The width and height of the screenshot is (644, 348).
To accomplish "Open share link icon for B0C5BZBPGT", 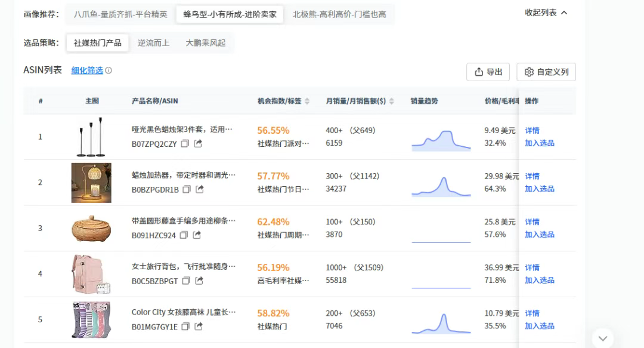I will click(199, 281).
